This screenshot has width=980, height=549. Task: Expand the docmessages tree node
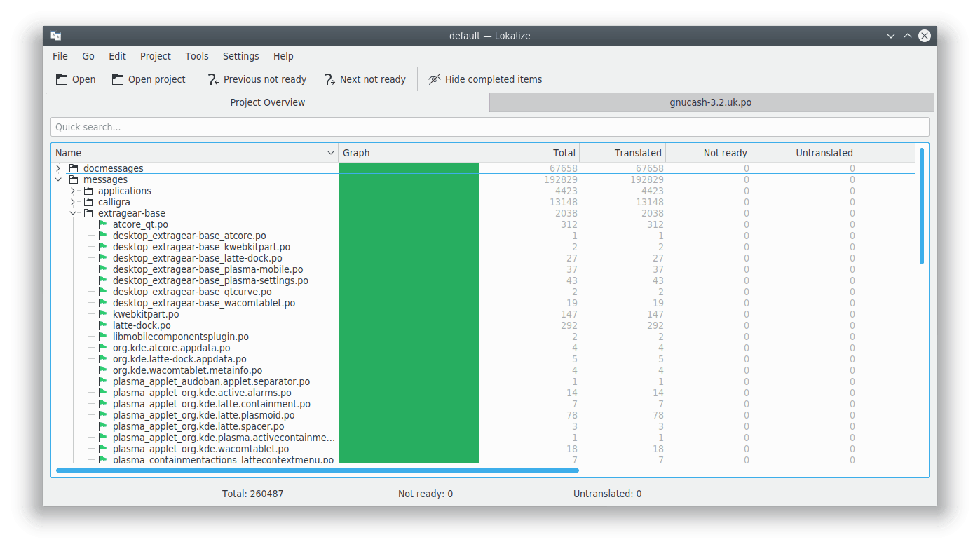point(58,168)
